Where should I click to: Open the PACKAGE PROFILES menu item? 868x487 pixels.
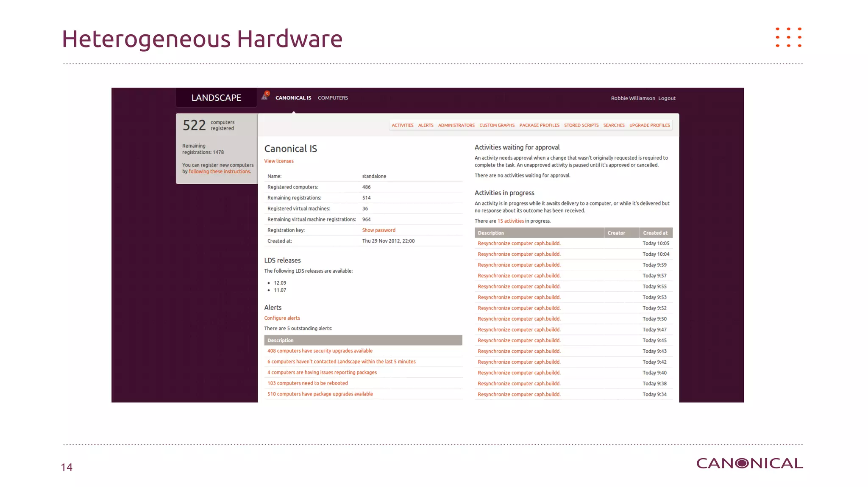point(539,125)
